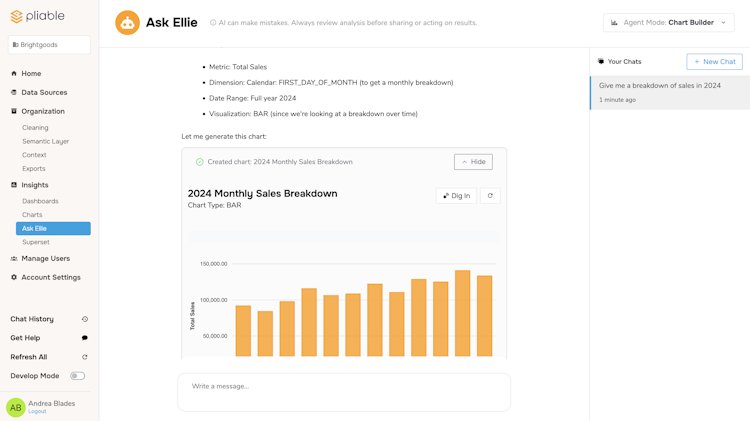The height and width of the screenshot is (421, 750).
Task: Open Dashboards under Insights
Action: 40,201
